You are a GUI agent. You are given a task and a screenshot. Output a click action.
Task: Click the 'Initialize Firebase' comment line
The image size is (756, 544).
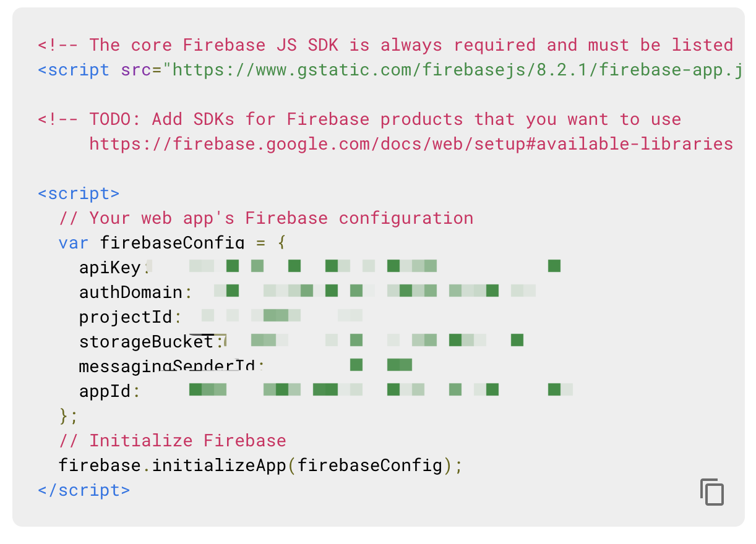[x=173, y=441]
